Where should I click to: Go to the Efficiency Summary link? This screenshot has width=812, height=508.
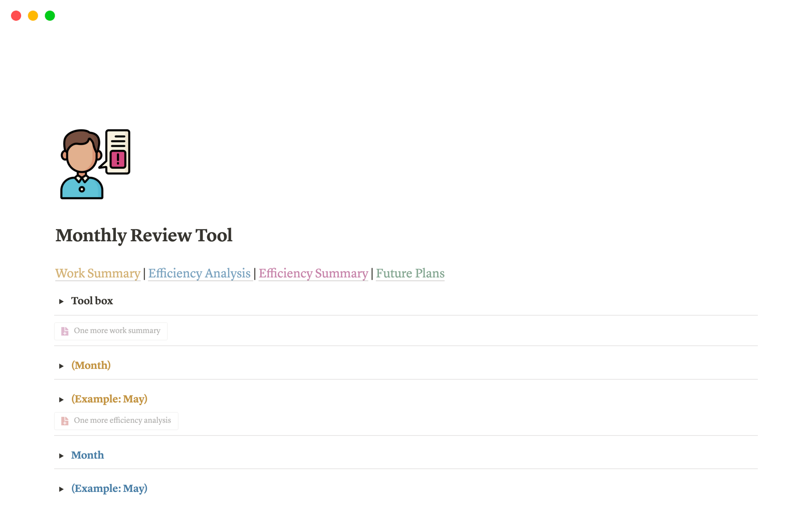click(313, 273)
